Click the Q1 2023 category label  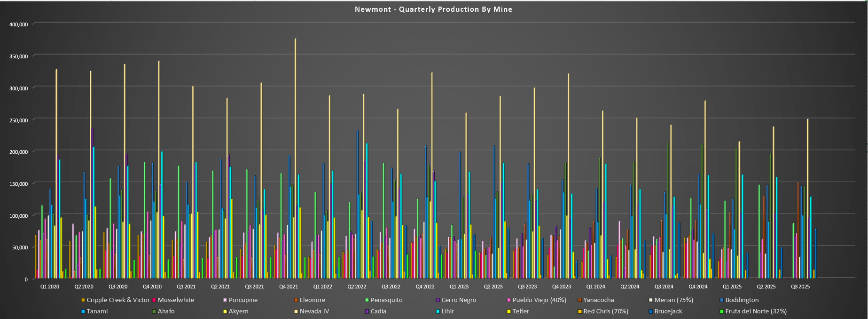point(459,287)
